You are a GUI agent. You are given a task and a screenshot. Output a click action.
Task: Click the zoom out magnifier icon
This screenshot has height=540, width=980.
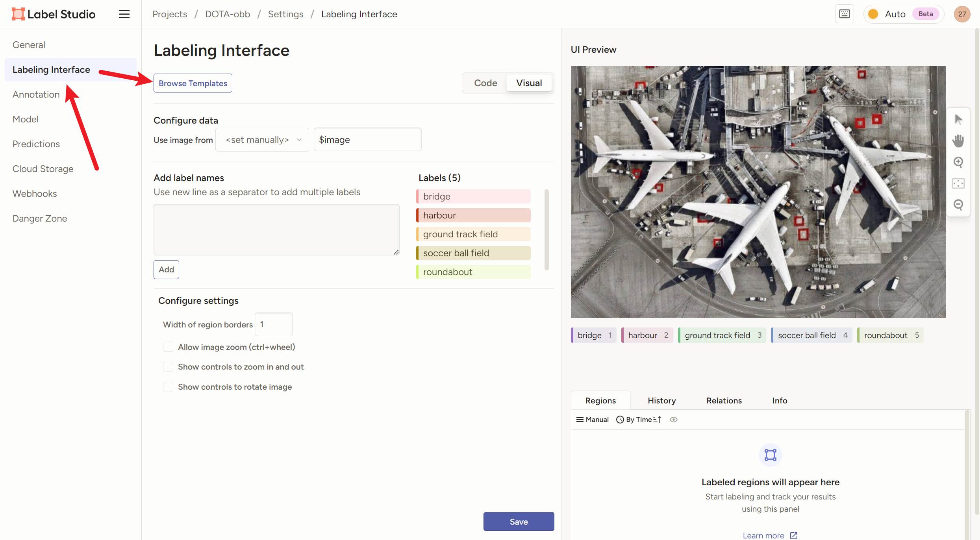coord(958,205)
